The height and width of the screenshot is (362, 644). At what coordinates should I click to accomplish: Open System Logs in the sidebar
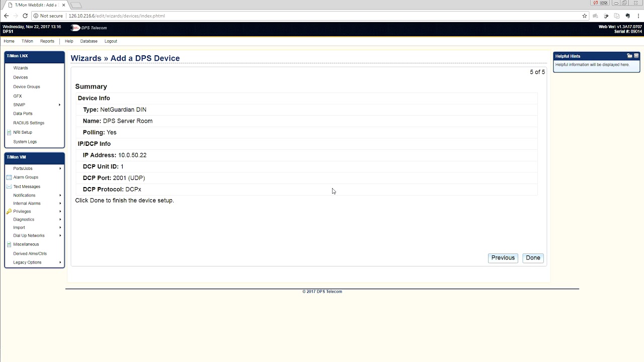25,142
